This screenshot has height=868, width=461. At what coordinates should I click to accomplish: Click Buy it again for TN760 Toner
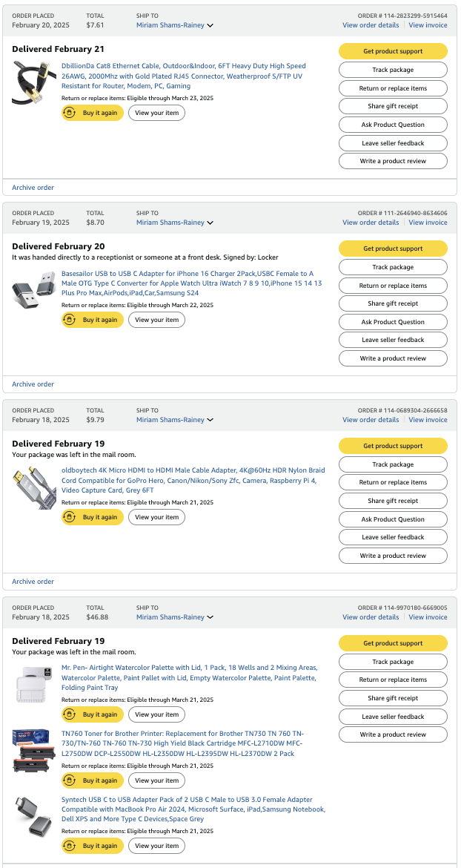[93, 780]
